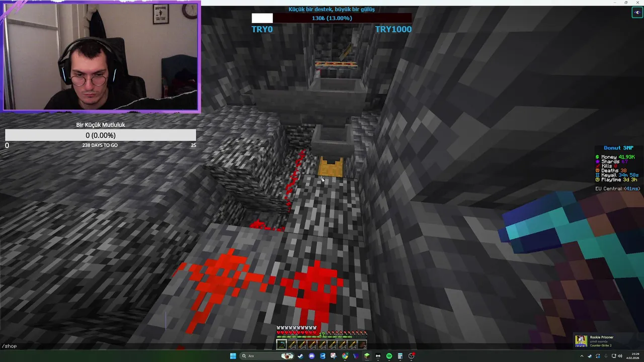
Task: Open Google Chrome from the taskbar
Action: pyautogui.click(x=345, y=356)
